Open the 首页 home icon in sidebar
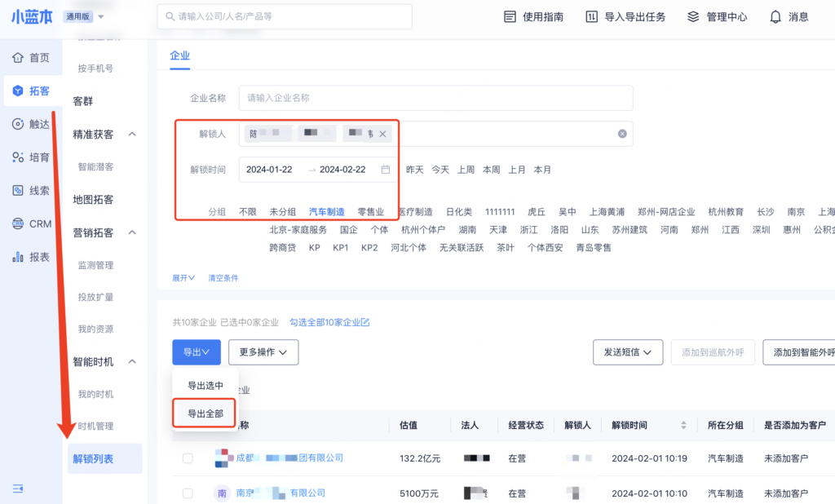This screenshot has width=835, height=504. pos(18,58)
